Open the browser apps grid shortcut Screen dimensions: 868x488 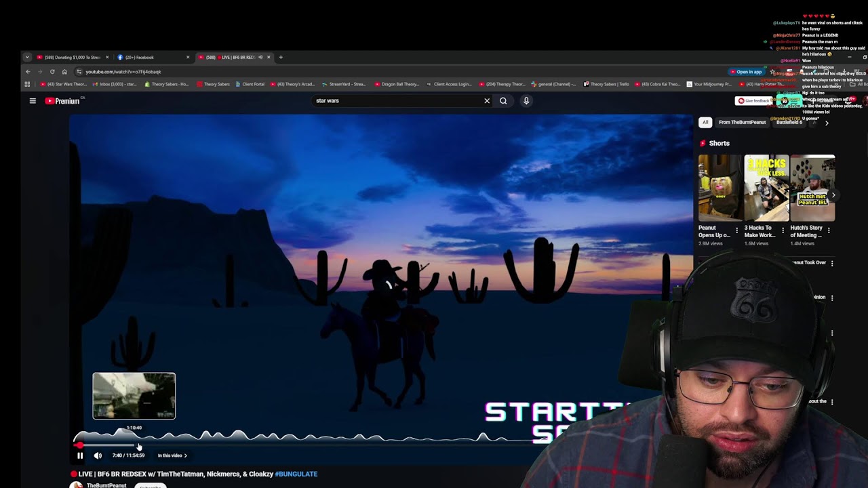27,84
